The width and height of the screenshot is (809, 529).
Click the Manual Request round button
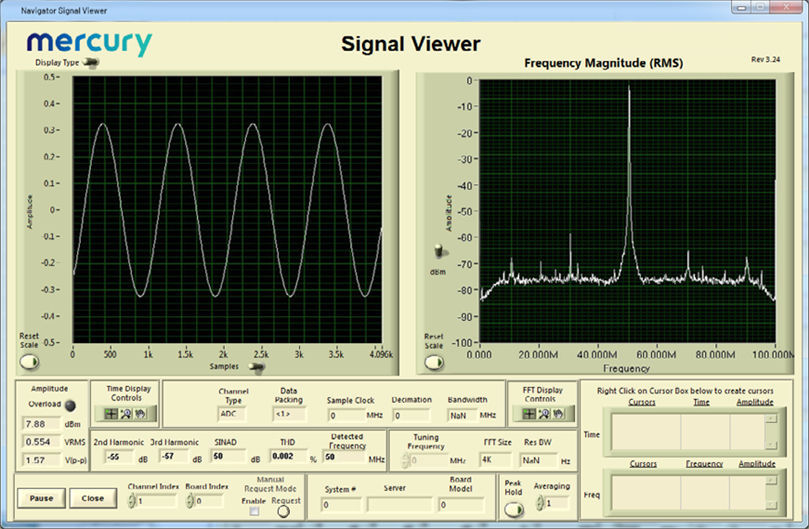pos(284,510)
